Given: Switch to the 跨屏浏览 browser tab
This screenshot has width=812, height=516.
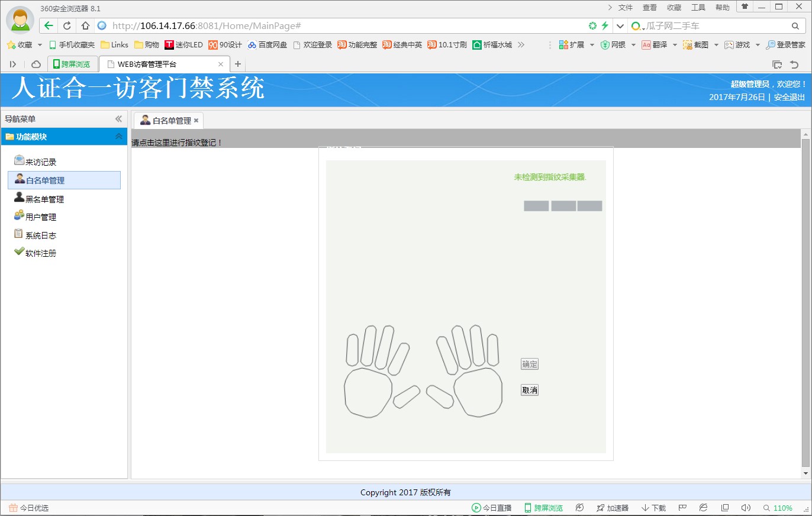Looking at the screenshot, I should [72, 64].
